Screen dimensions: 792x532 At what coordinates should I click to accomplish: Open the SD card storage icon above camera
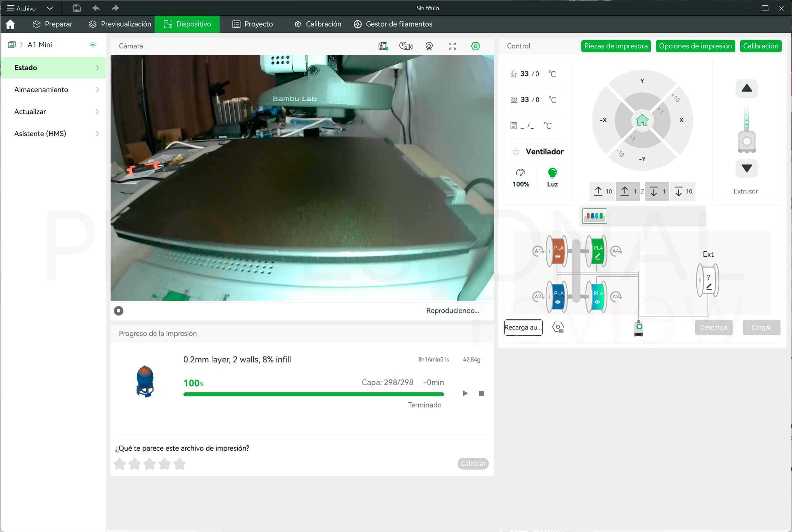[x=383, y=46]
